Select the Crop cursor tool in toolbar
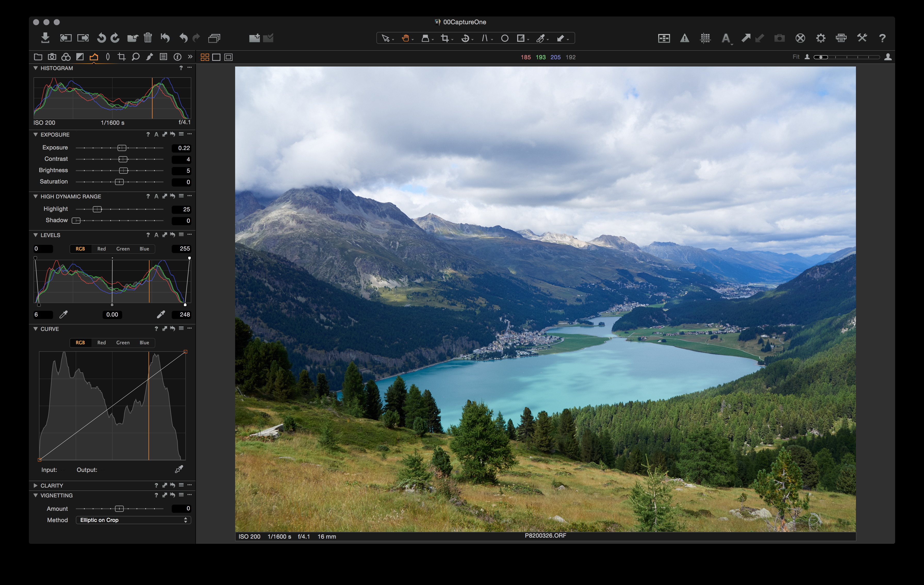 pyautogui.click(x=445, y=38)
